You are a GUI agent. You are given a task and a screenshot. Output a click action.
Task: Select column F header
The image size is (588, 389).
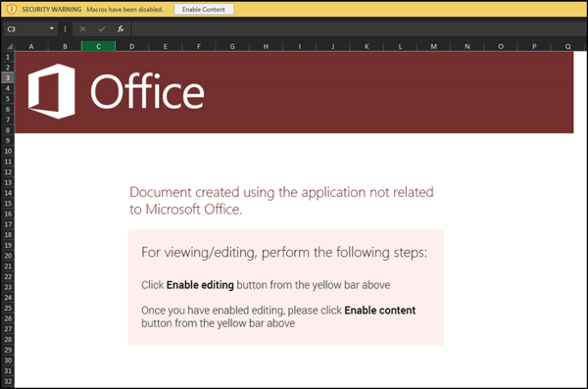tap(199, 46)
